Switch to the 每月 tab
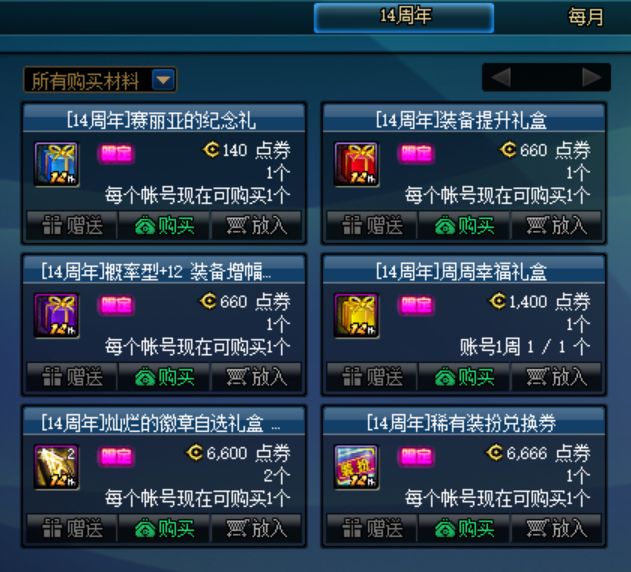631x572 pixels. [x=585, y=17]
